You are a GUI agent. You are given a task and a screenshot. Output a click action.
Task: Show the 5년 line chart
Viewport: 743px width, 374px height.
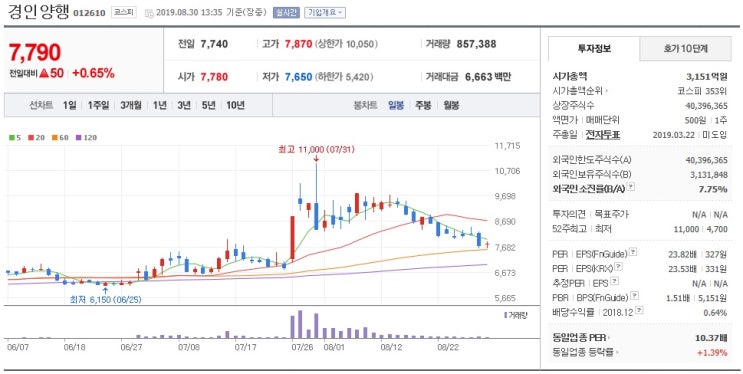(x=208, y=105)
